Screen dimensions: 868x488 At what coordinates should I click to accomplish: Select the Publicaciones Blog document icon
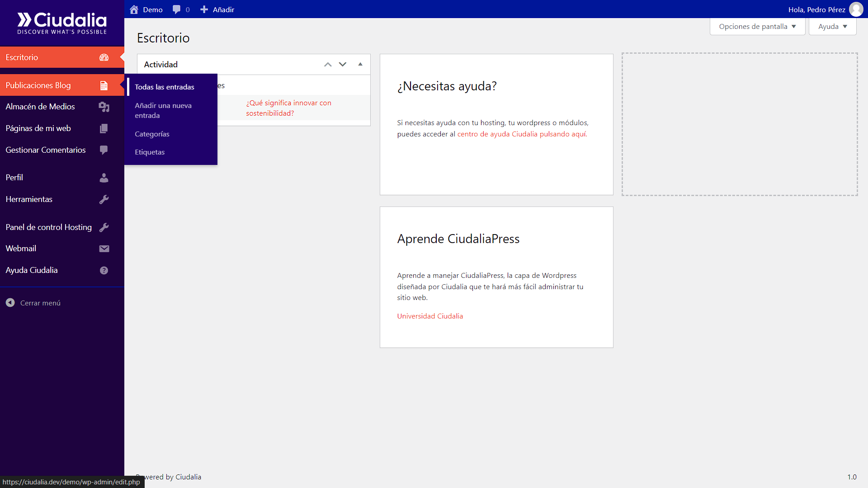[104, 85]
